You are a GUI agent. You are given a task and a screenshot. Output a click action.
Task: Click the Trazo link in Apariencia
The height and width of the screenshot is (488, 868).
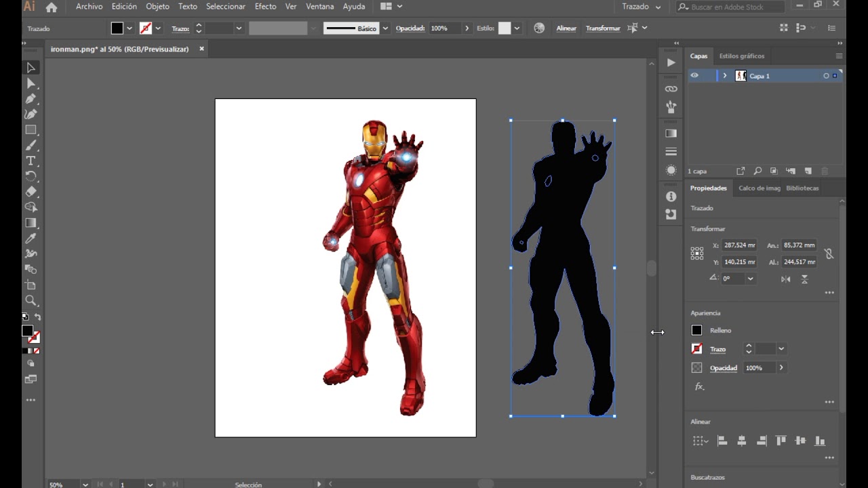(x=717, y=350)
